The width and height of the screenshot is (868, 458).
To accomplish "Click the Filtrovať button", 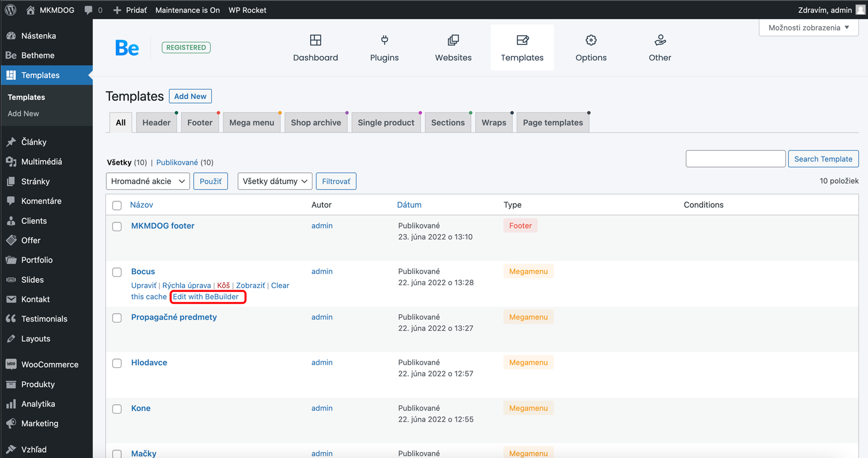I will (336, 181).
